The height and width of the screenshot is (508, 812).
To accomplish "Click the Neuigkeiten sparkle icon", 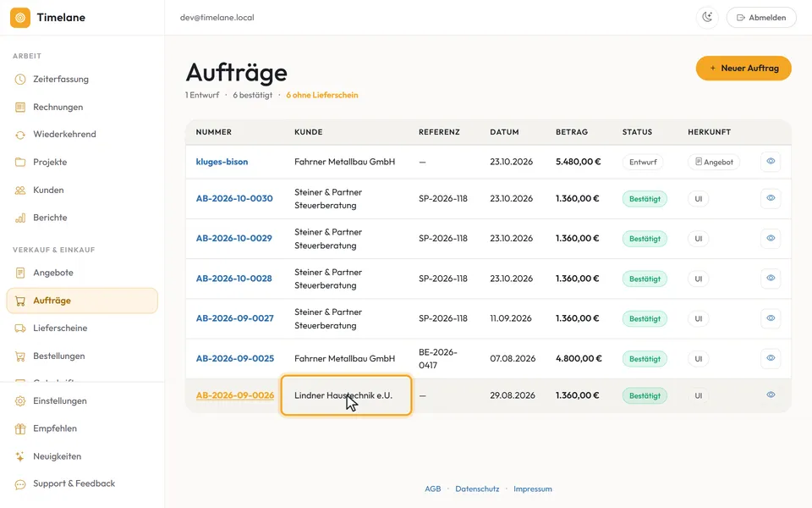I will coord(20,456).
